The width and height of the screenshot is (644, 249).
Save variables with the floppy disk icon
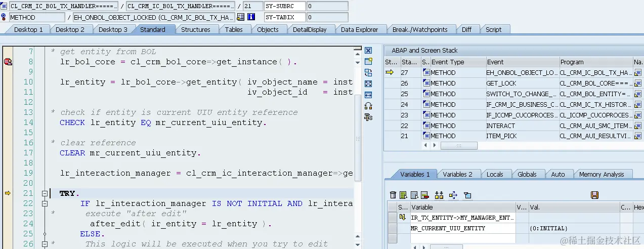click(595, 195)
